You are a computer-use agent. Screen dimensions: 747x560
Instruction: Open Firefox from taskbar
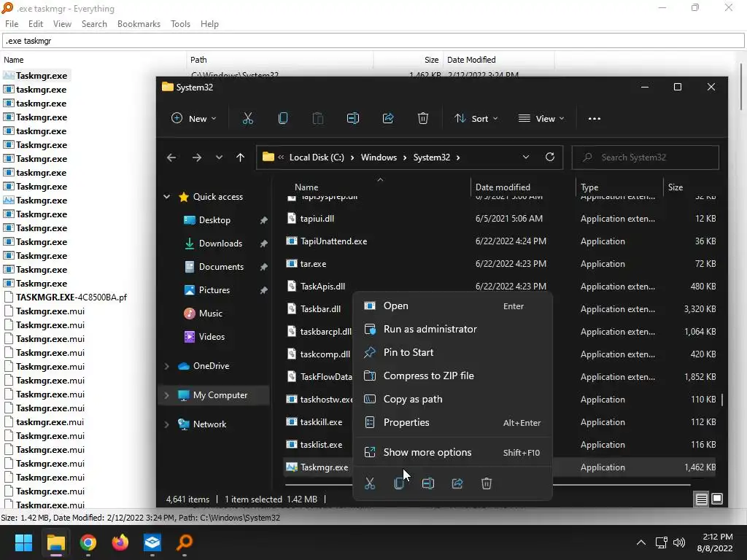click(x=120, y=542)
